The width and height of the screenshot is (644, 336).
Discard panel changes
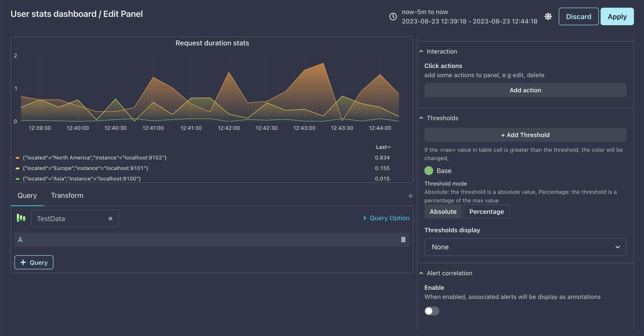click(578, 16)
